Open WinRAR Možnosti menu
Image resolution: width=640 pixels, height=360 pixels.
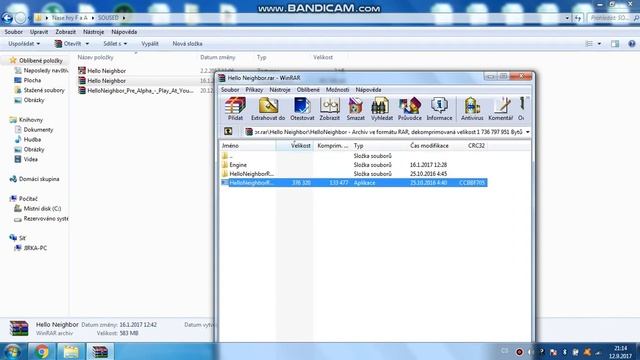pos(337,89)
